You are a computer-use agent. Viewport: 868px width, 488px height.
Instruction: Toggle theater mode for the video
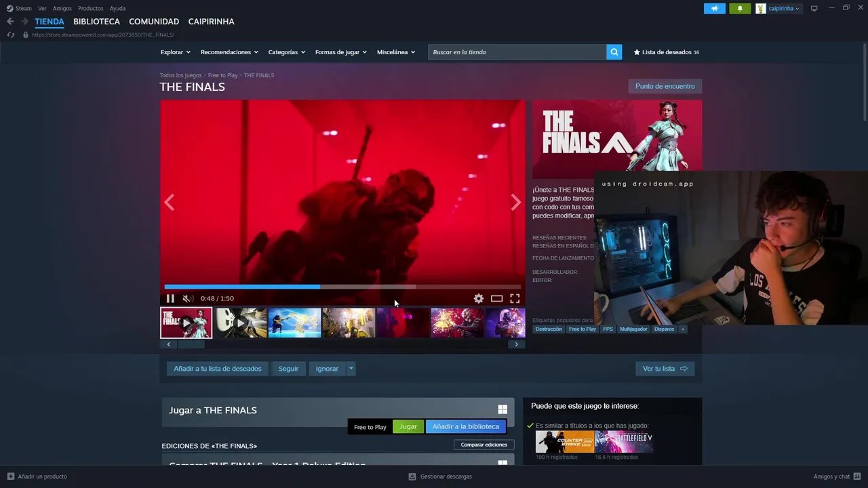(496, 298)
